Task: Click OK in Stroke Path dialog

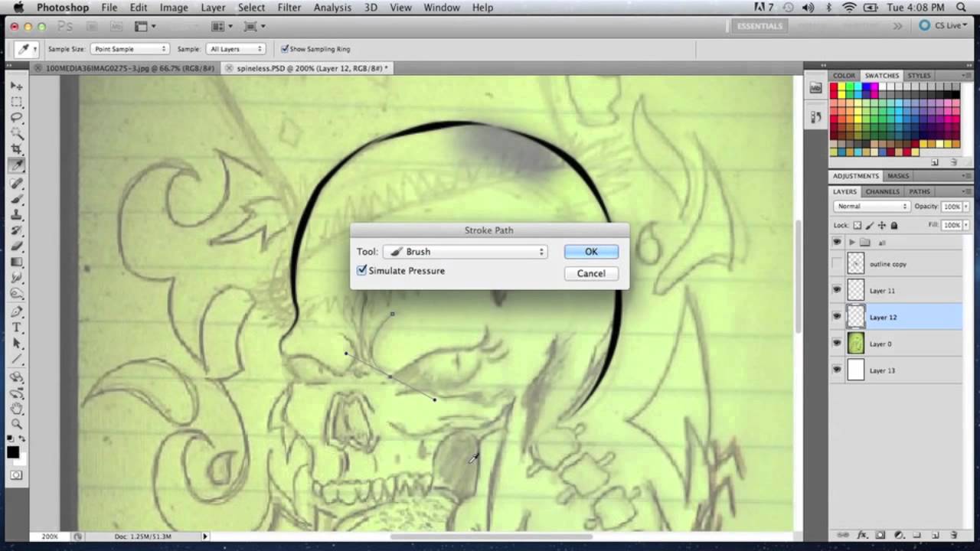Action: point(591,252)
